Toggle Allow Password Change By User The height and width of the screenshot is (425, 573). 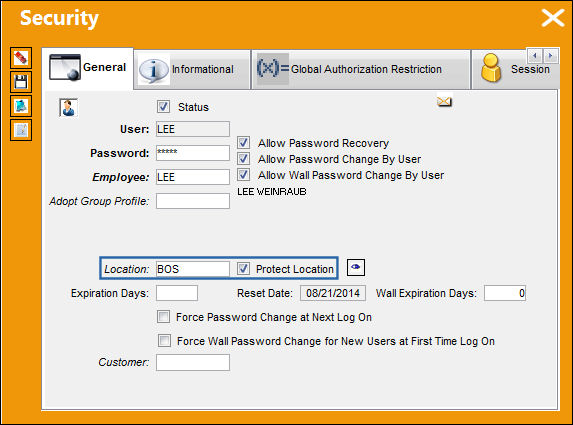coord(243,159)
